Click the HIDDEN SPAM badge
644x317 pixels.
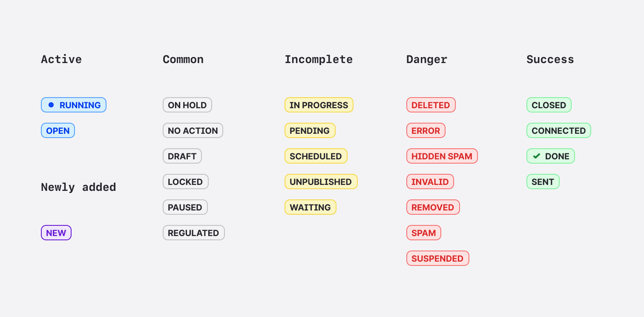pyautogui.click(x=442, y=156)
